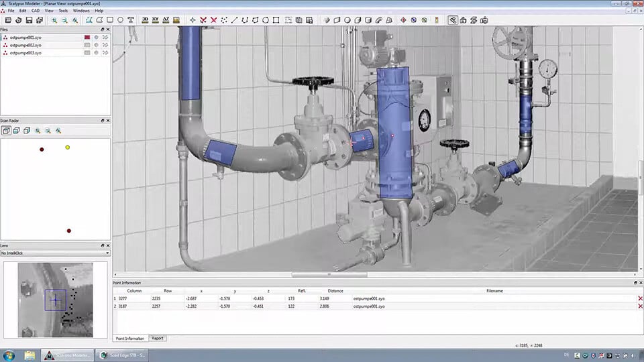Toggle point-cloud icon for ostpumpe002.syo row
This screenshot has width=644, height=362.
coord(105,45)
